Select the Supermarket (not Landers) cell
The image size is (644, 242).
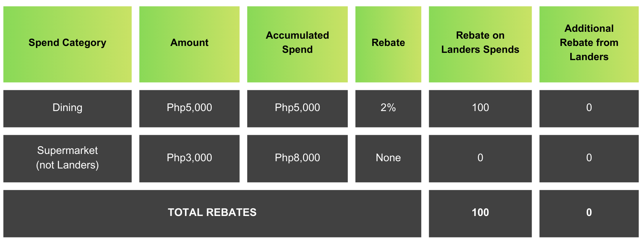(x=67, y=158)
